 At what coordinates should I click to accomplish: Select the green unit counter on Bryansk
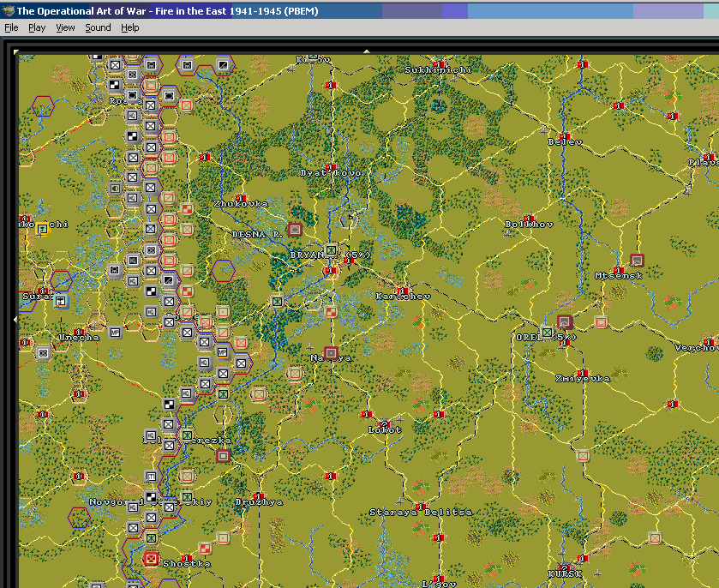tap(331, 250)
